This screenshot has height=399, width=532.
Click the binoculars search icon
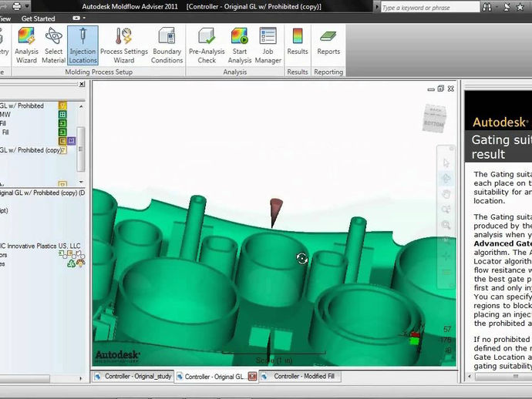point(487,7)
